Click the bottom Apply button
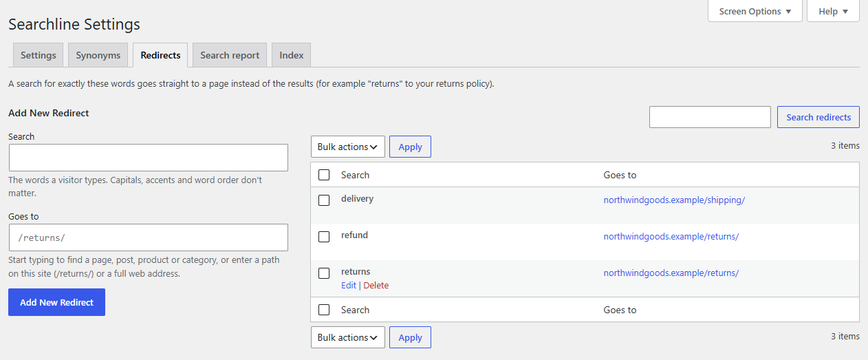 410,337
